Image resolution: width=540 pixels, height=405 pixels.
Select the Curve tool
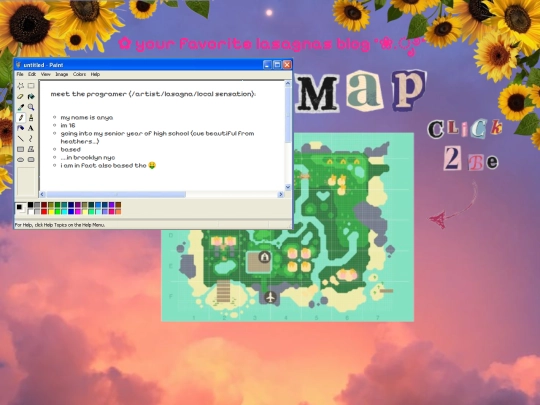[x=31, y=138]
